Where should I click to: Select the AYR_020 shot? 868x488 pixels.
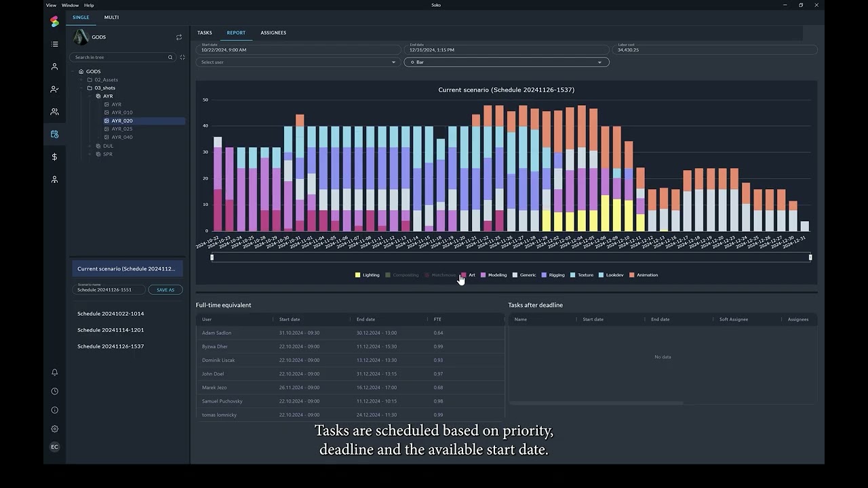(x=122, y=121)
